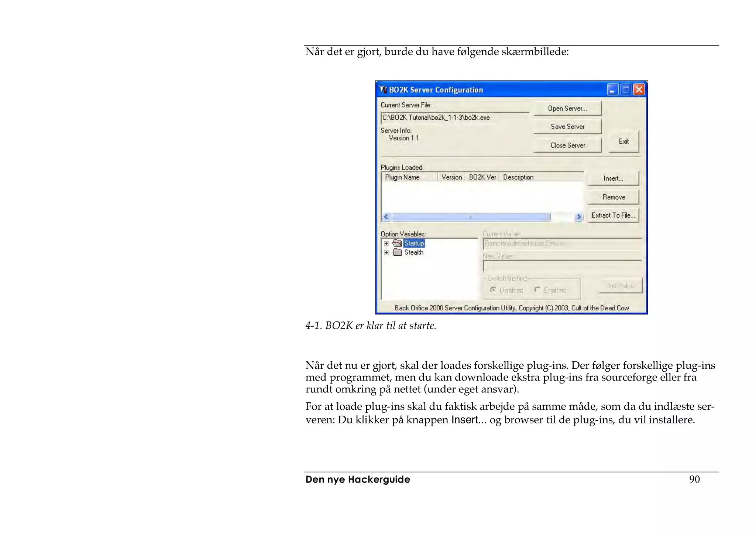Select the Stealth option variable
Screen dimensions: 756x535
coord(414,252)
